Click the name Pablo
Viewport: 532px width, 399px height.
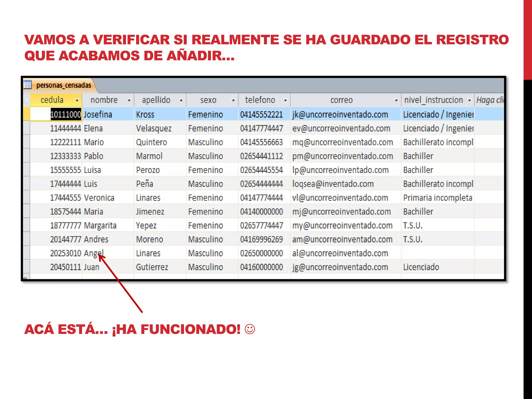[94, 156]
